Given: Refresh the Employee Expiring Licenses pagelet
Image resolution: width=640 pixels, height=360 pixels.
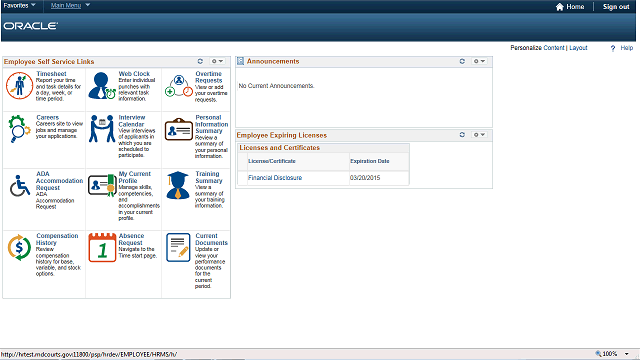Looking at the screenshot, I should coord(462,135).
